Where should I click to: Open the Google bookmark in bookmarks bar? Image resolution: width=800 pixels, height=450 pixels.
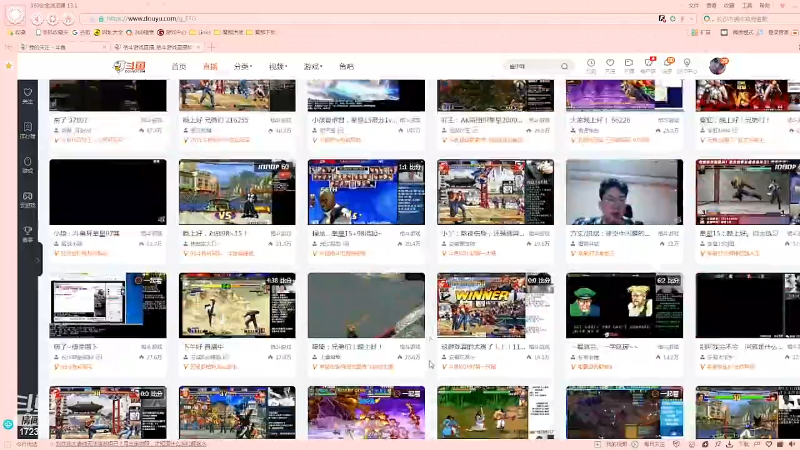click(82, 32)
